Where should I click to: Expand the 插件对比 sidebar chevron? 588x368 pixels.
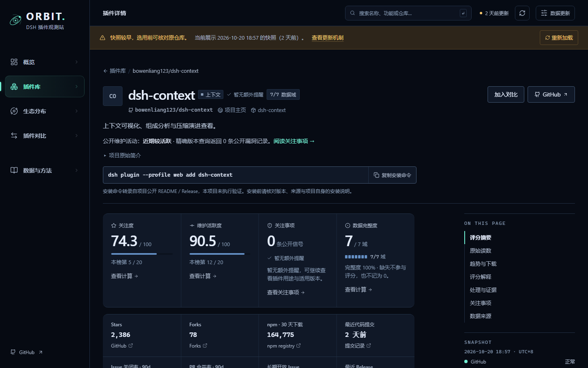76,135
